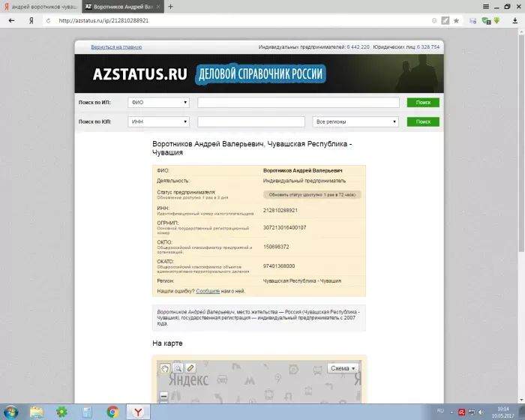Image resolution: width=525 pixels, height=420 pixels.
Task: Reload the page with the refresh icon
Action: [49, 21]
